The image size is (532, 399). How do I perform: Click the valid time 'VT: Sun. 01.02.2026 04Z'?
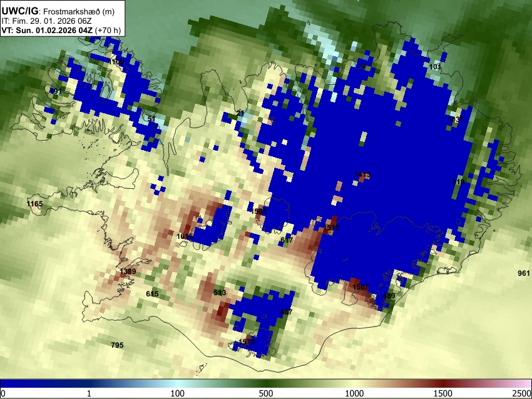coord(47,30)
